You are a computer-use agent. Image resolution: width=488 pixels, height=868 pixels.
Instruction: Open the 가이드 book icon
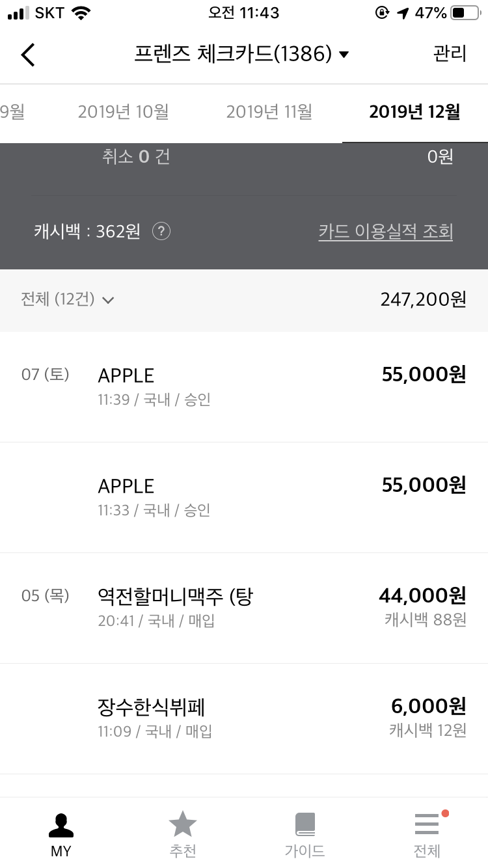click(x=305, y=825)
